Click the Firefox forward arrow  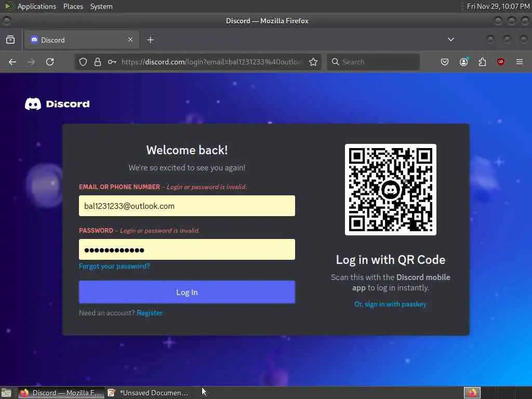tap(31, 62)
